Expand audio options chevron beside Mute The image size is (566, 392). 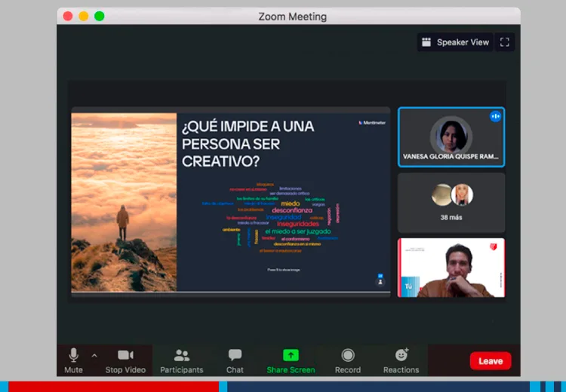pyautogui.click(x=94, y=356)
